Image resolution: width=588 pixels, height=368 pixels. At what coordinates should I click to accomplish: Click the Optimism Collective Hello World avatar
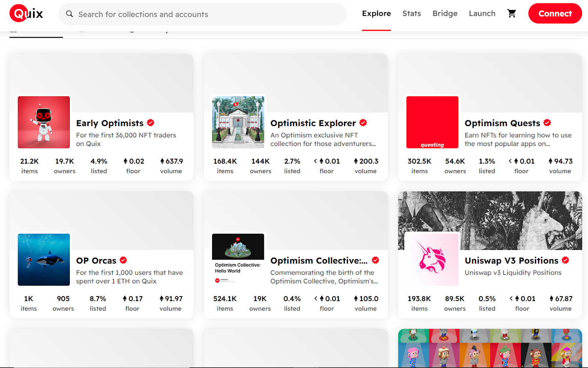238,260
